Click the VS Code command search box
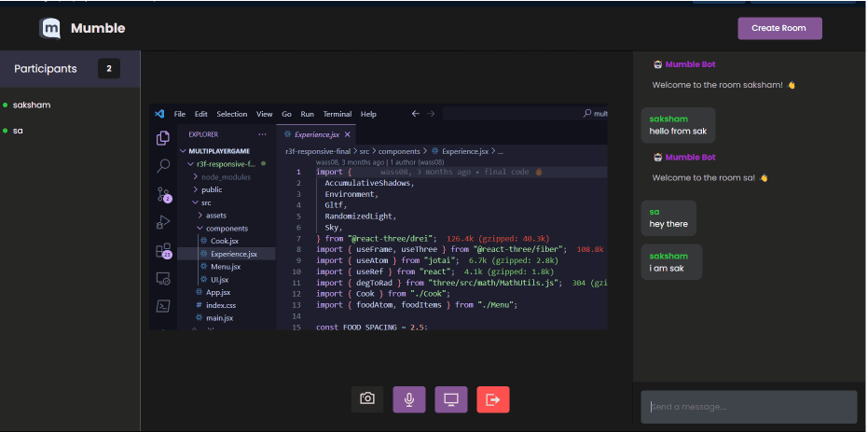 pos(525,114)
